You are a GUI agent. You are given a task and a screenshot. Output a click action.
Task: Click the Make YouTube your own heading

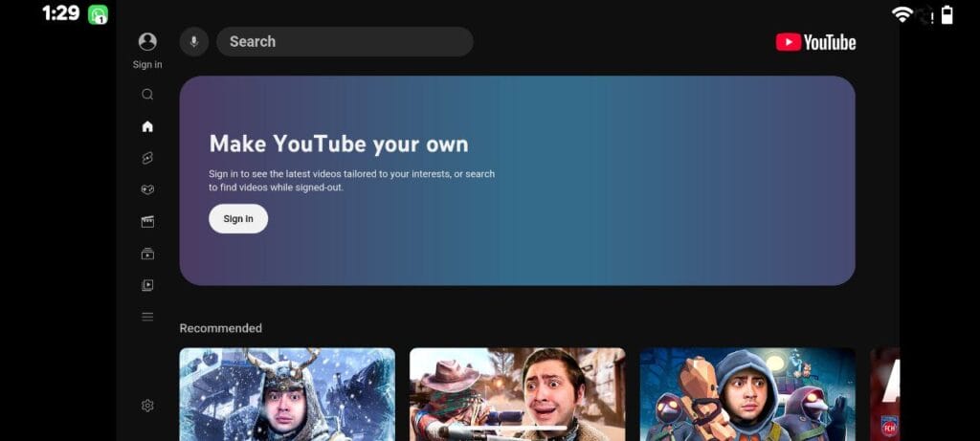pos(339,144)
